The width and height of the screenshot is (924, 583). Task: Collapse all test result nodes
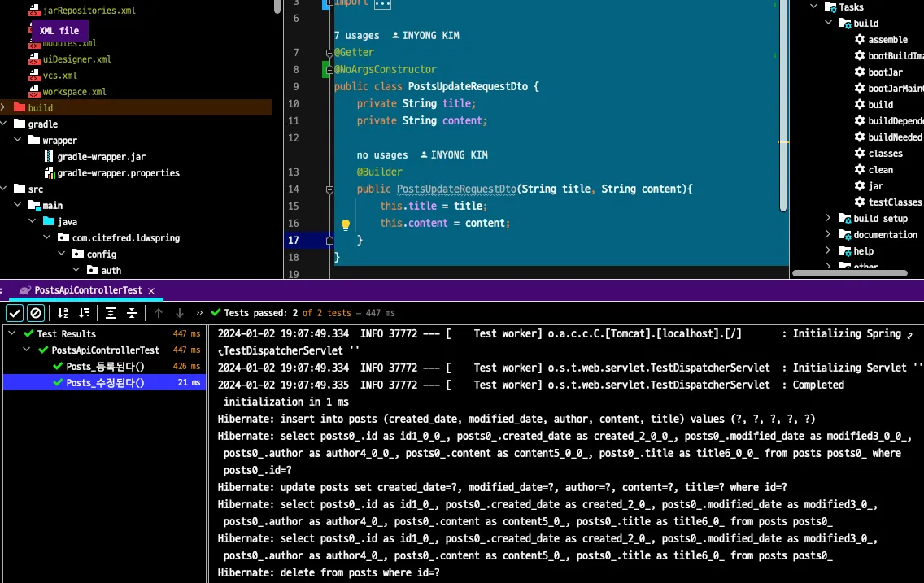pyautogui.click(x=132, y=313)
